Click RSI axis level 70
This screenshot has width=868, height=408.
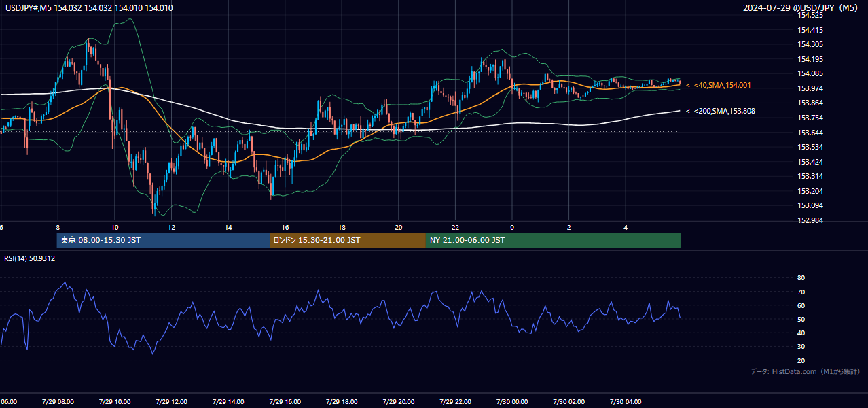click(x=801, y=292)
